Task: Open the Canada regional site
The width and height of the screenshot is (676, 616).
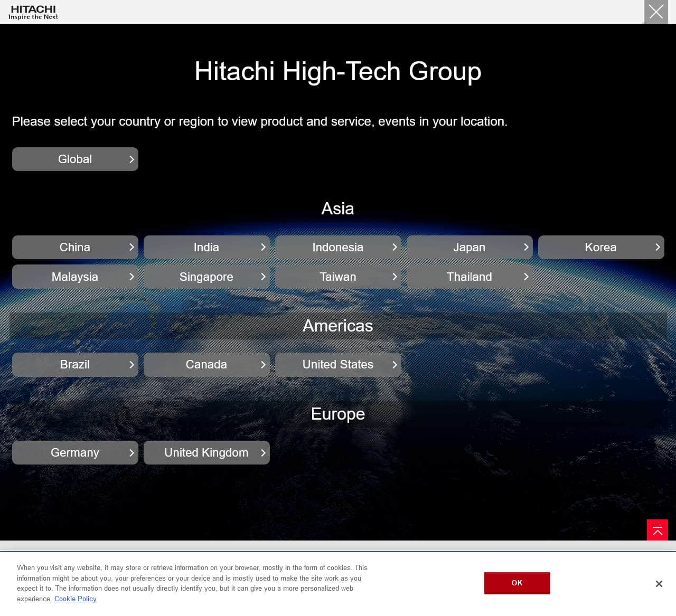Action: pyautogui.click(x=206, y=364)
